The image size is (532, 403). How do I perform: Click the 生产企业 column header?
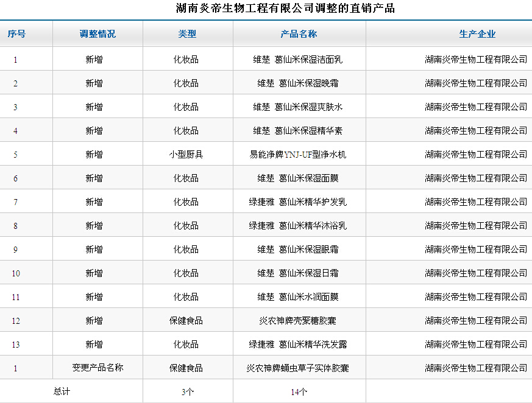pyautogui.click(x=477, y=33)
